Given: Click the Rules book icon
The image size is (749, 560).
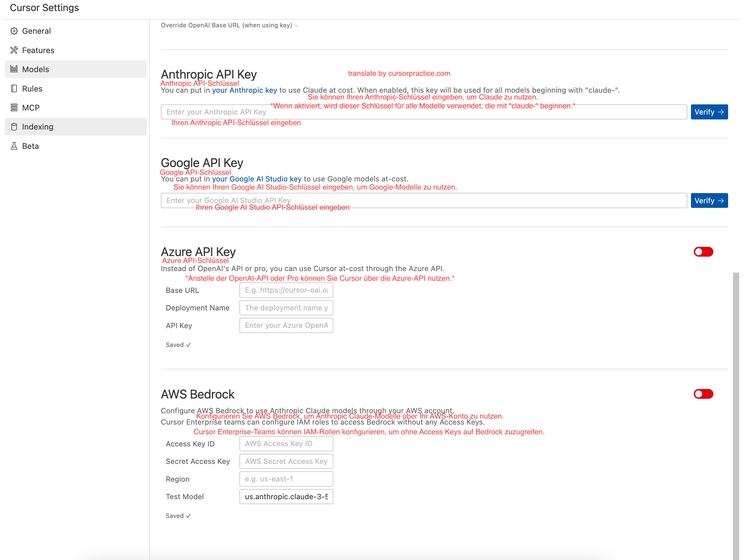Looking at the screenshot, I should click(14, 88).
